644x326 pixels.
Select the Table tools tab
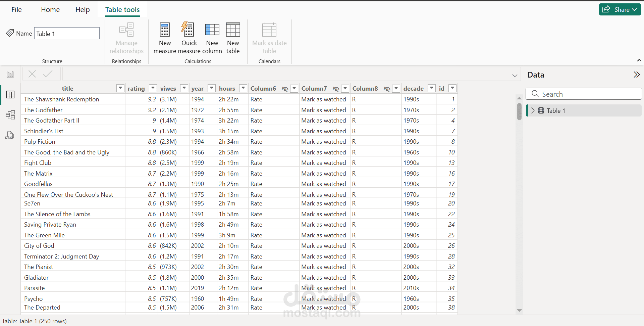pyautogui.click(x=122, y=9)
